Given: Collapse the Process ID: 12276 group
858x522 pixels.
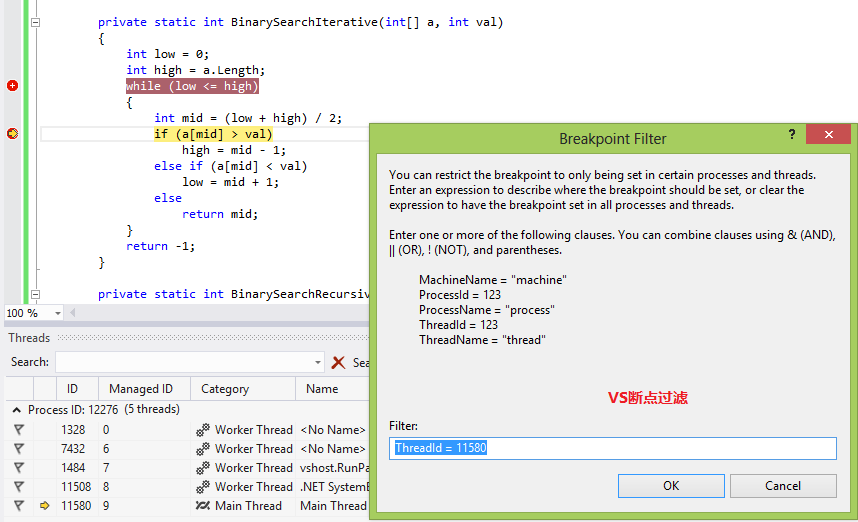Looking at the screenshot, I should 17,410.
